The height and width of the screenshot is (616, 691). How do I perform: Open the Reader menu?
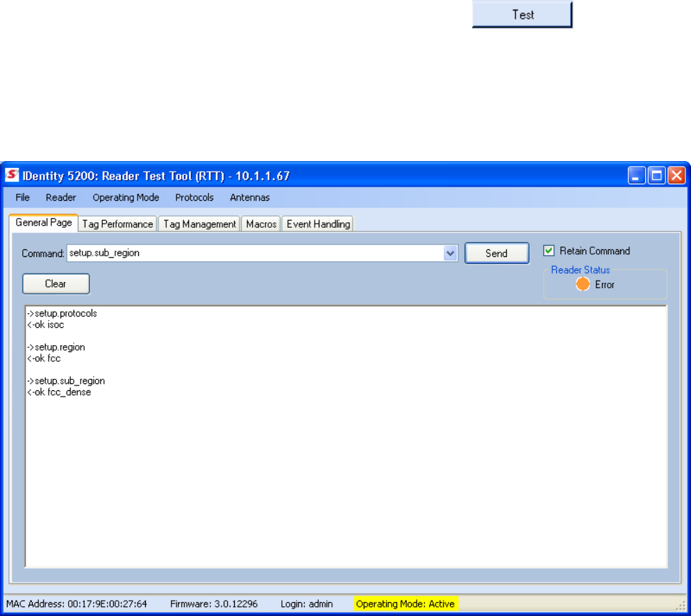click(x=61, y=197)
